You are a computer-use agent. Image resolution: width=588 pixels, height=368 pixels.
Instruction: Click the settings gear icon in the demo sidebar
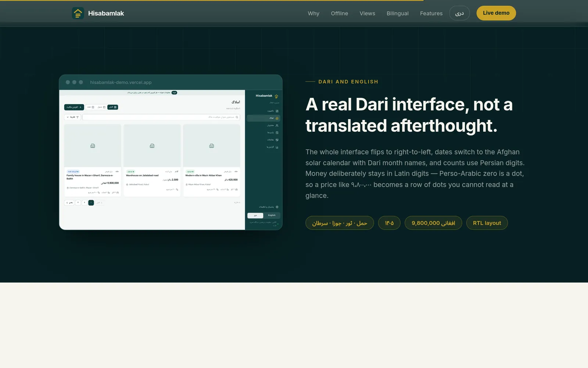click(277, 207)
